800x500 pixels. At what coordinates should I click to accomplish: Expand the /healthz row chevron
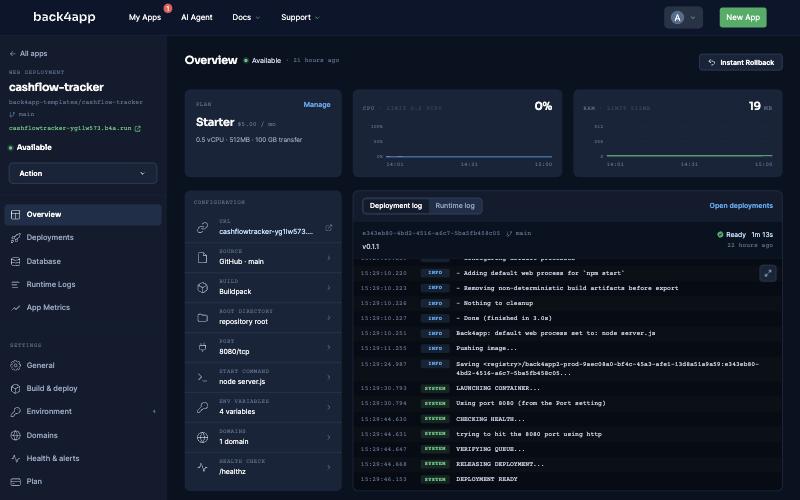click(329, 467)
